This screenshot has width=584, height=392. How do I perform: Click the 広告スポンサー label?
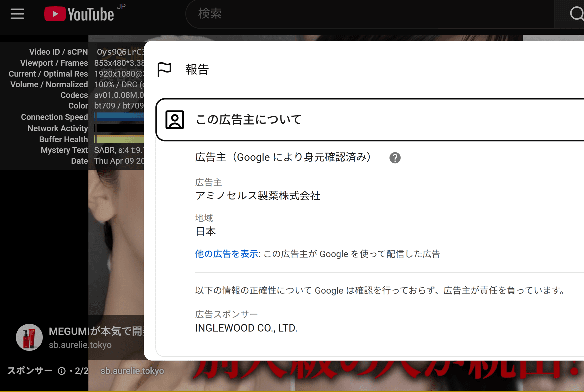226,314
